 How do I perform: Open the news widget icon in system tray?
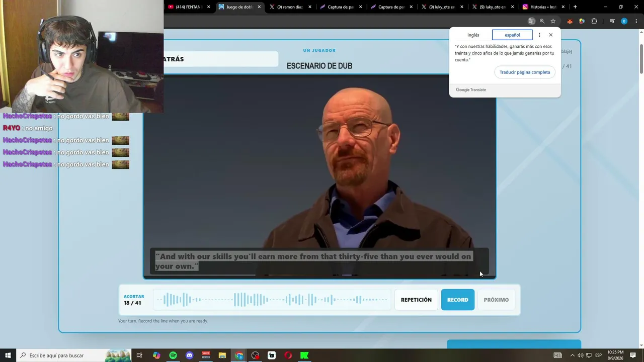click(557, 355)
